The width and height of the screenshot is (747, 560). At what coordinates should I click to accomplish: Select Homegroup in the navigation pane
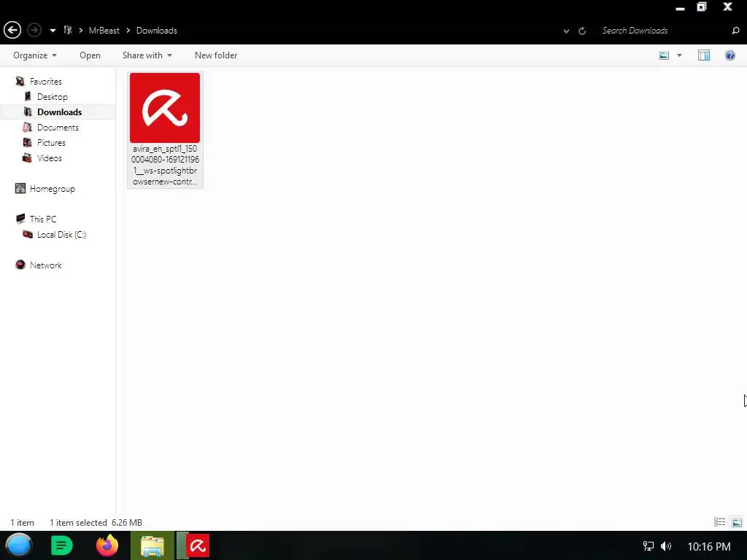tap(53, 189)
